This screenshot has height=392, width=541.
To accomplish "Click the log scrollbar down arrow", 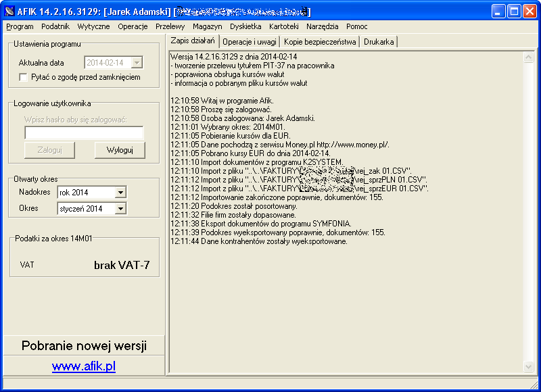I will (x=529, y=366).
